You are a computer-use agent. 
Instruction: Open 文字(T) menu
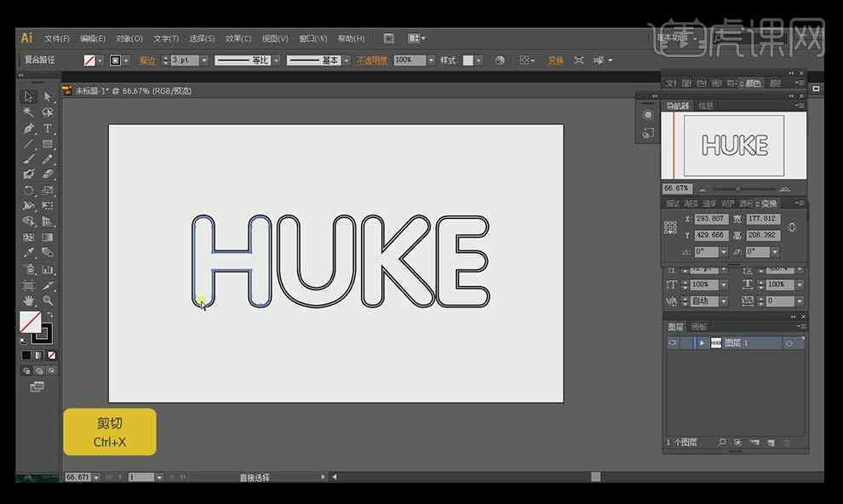[x=165, y=38]
